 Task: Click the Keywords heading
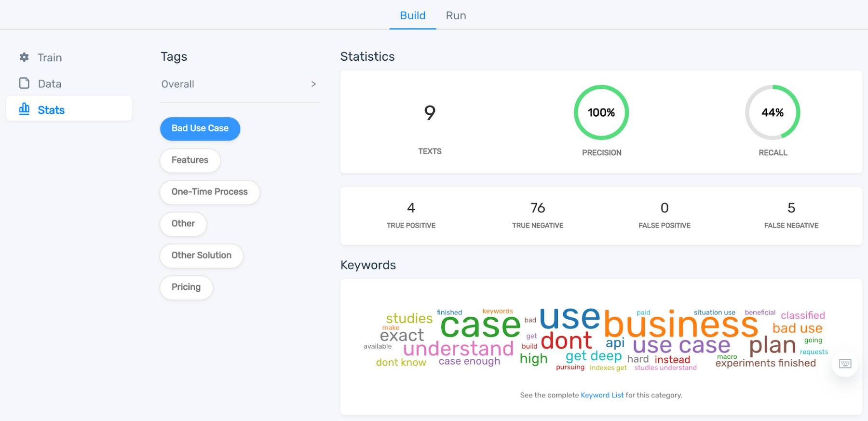368,265
